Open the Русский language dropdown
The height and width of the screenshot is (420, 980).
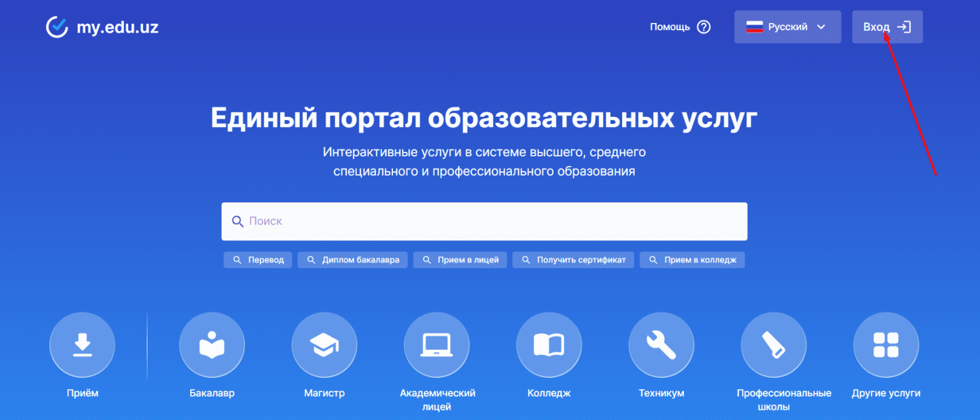tap(787, 27)
